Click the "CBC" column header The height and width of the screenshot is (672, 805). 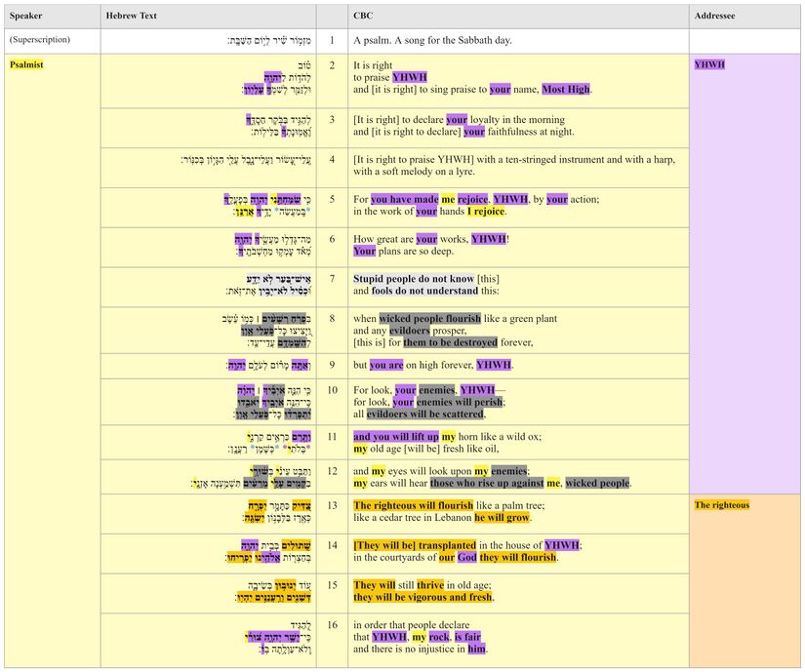(x=361, y=15)
